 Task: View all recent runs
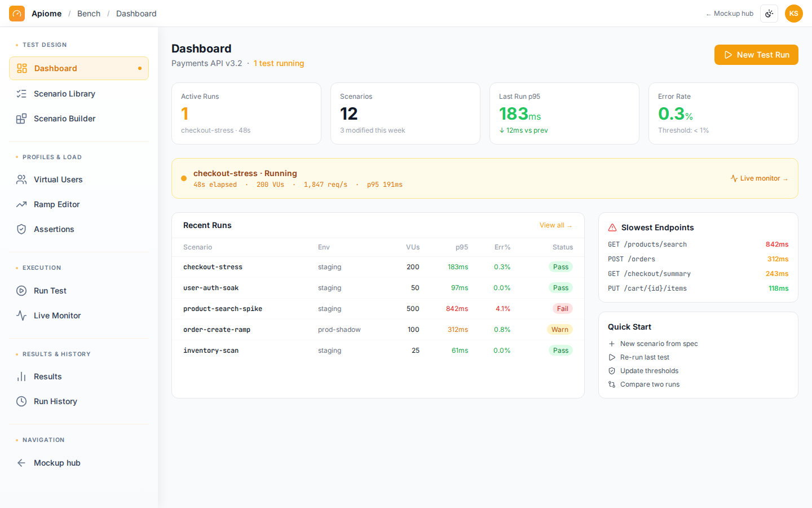tap(555, 225)
